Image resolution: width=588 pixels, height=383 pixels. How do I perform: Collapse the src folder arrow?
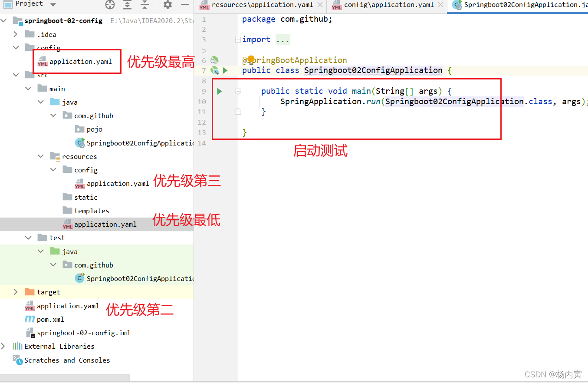coord(16,75)
